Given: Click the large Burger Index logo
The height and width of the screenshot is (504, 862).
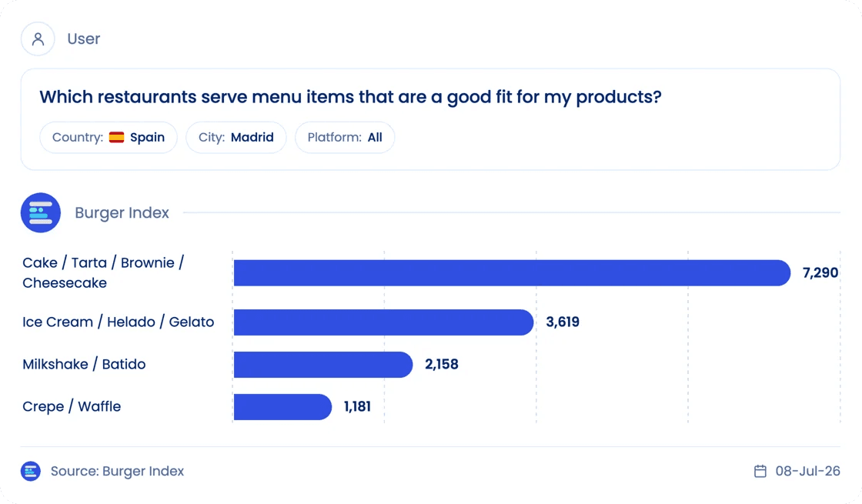Looking at the screenshot, I should [41, 212].
